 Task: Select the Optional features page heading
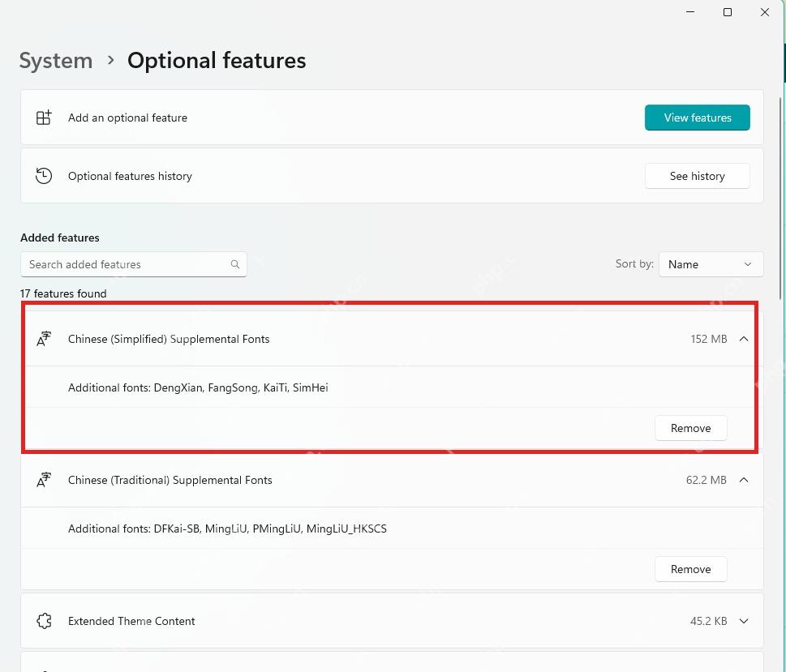(x=217, y=61)
